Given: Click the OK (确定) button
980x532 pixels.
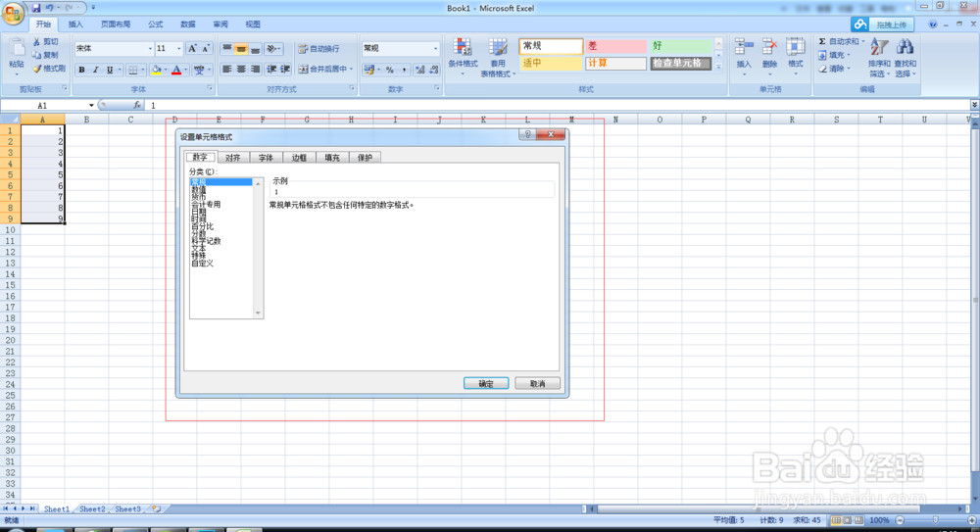Looking at the screenshot, I should click(486, 384).
